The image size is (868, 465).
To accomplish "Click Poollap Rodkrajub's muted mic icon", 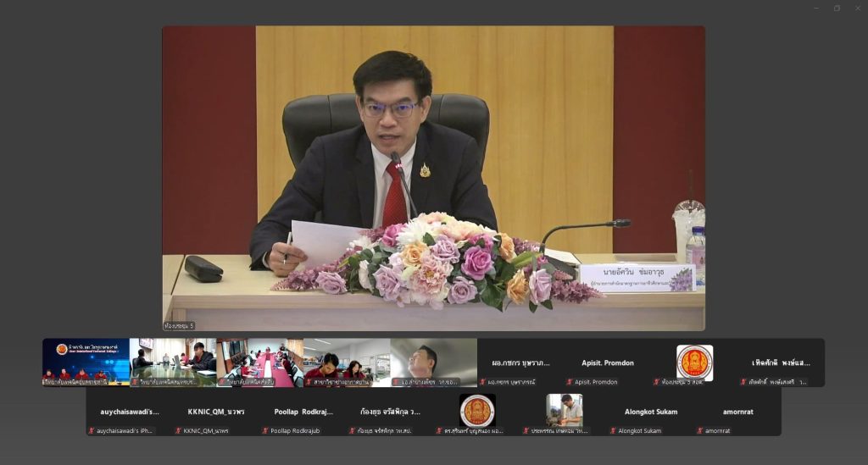I will click(264, 431).
